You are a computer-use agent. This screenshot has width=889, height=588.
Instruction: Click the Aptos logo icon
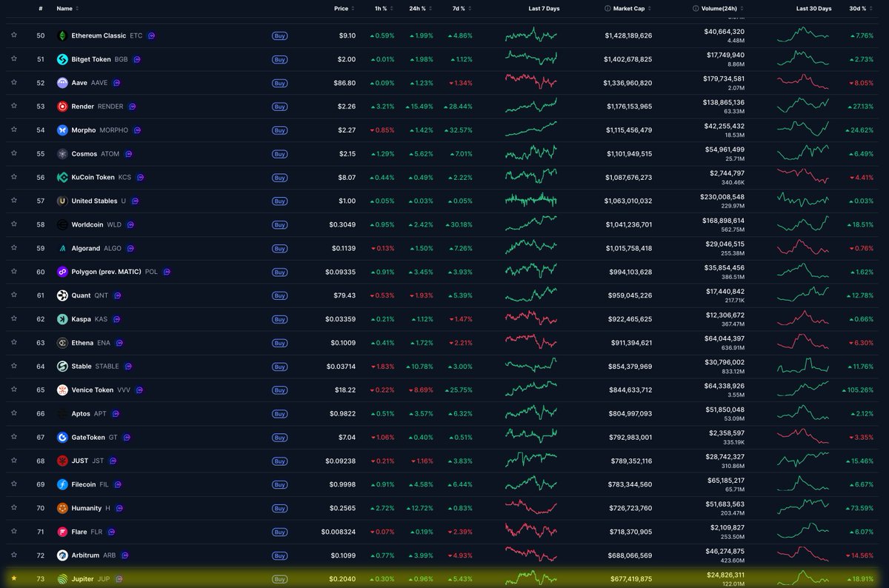[x=62, y=414]
